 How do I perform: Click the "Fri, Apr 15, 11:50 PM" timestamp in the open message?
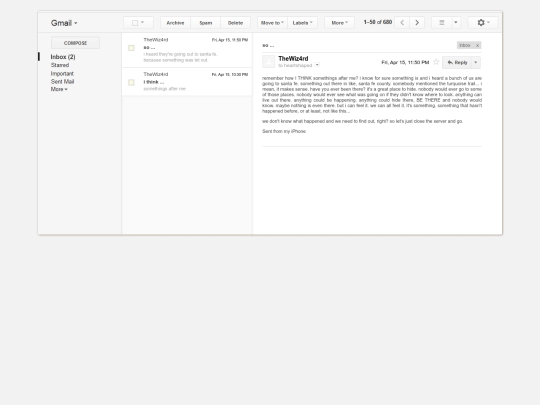[x=405, y=62]
